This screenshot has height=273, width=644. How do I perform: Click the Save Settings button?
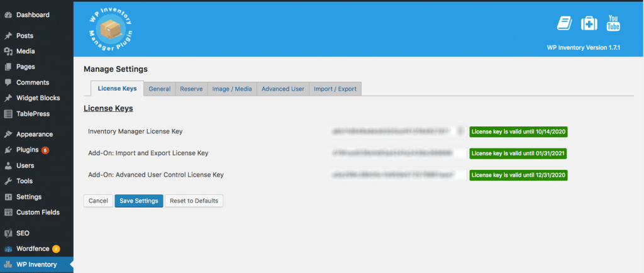click(139, 201)
